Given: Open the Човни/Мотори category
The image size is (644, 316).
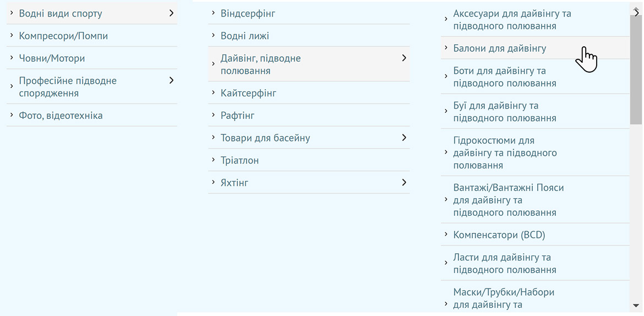Looking at the screenshot, I should point(52,58).
